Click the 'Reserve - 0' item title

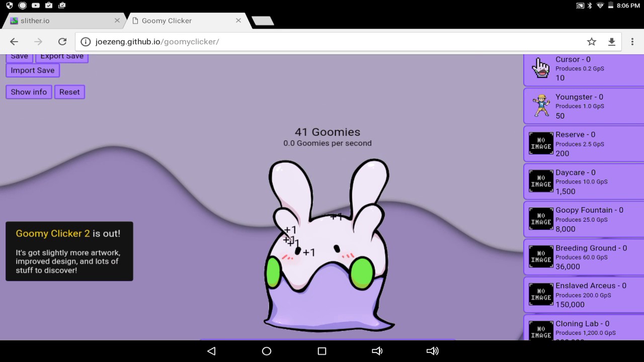[575, 135]
